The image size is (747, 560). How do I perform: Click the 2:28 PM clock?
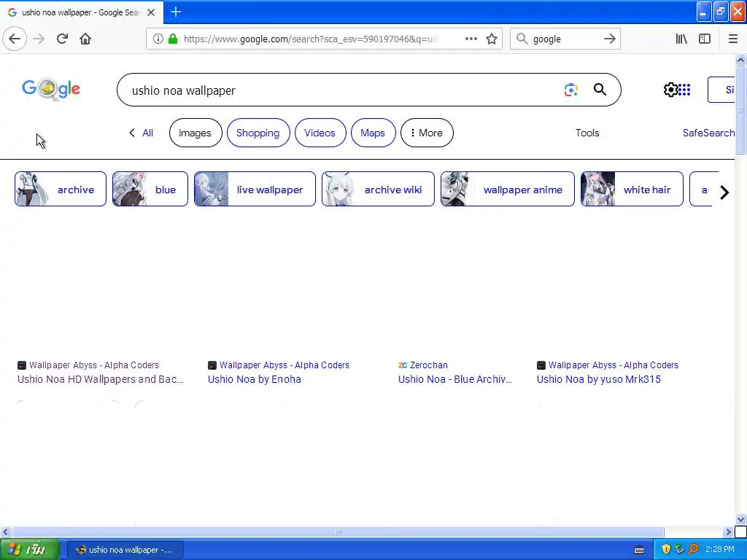pos(720,550)
